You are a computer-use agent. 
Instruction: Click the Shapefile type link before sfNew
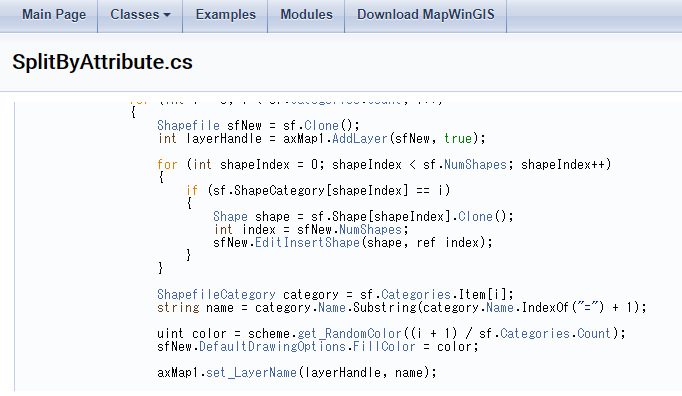point(188,125)
